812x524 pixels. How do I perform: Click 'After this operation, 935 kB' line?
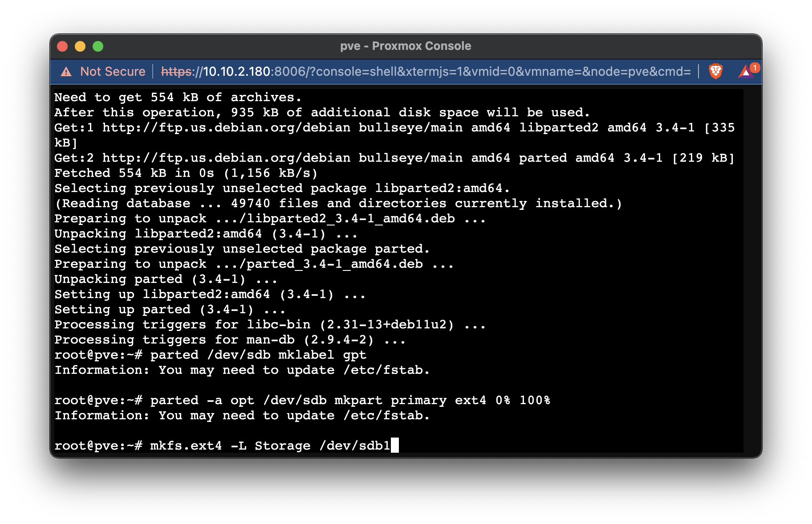pos(322,112)
